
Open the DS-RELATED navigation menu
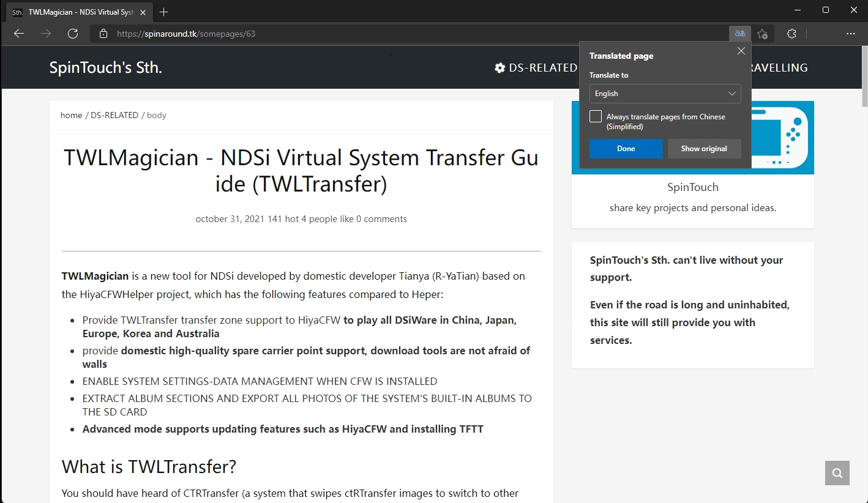[536, 68]
